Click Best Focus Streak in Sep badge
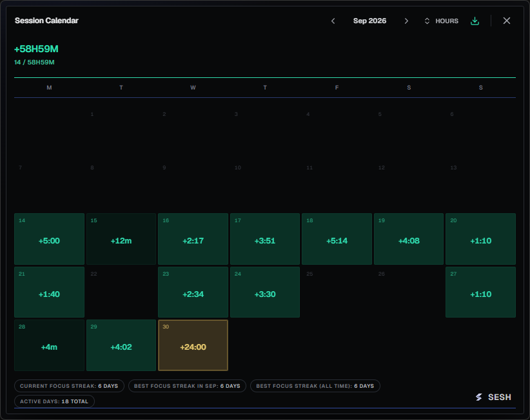 click(x=187, y=386)
